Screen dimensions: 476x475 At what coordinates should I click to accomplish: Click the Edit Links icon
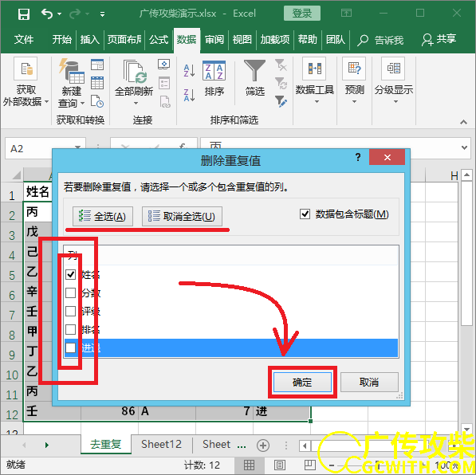pos(165,101)
